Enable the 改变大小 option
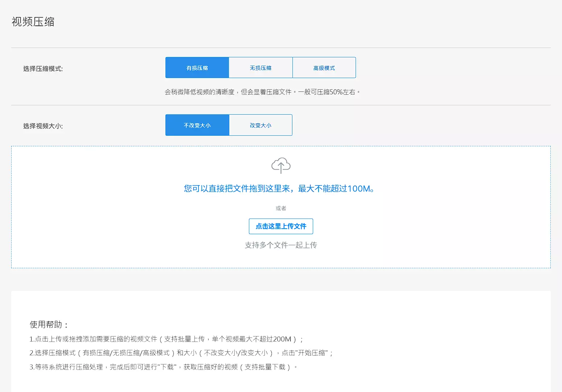Screen dimensions: 562x392 pyautogui.click(x=261, y=125)
